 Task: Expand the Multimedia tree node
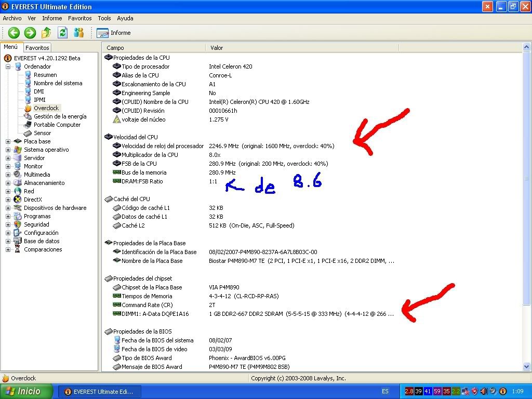pos(8,175)
